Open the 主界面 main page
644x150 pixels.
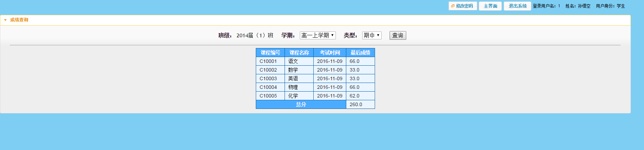point(490,6)
